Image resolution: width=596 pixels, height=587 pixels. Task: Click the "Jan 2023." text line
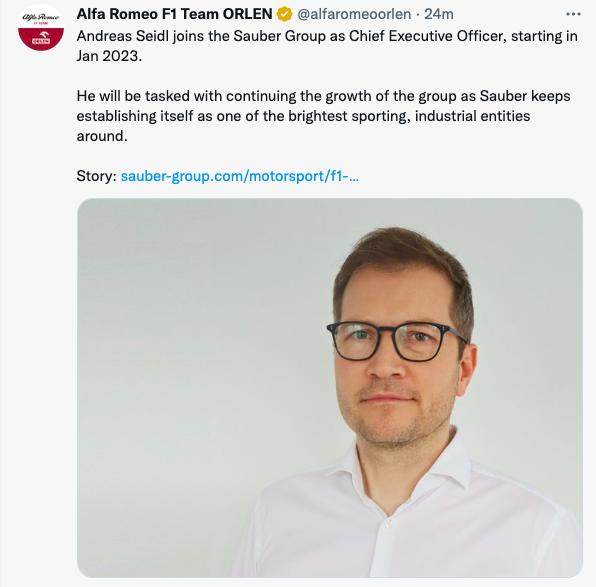(x=109, y=56)
